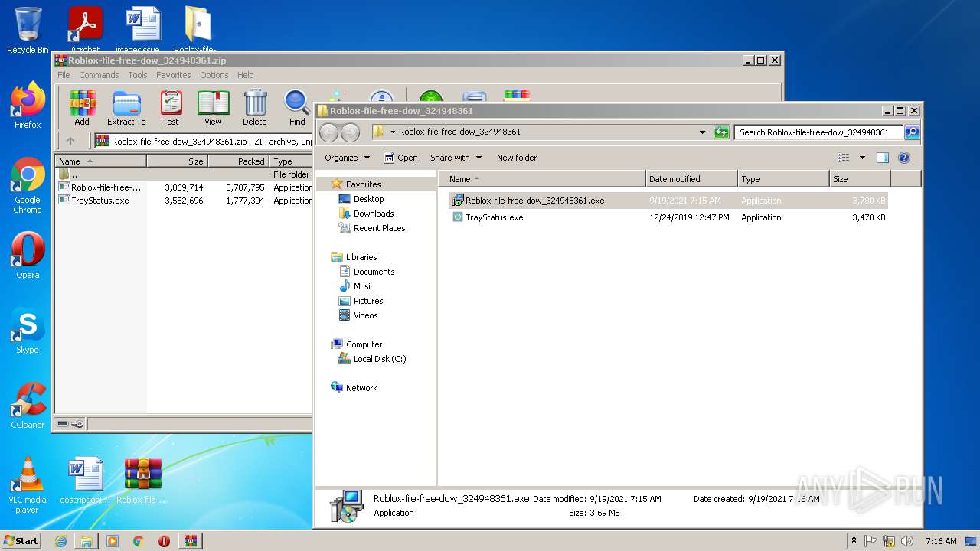The image size is (980, 551).
Task: Select TrayStatus.exe in the Explorer file list
Action: pyautogui.click(x=494, y=217)
